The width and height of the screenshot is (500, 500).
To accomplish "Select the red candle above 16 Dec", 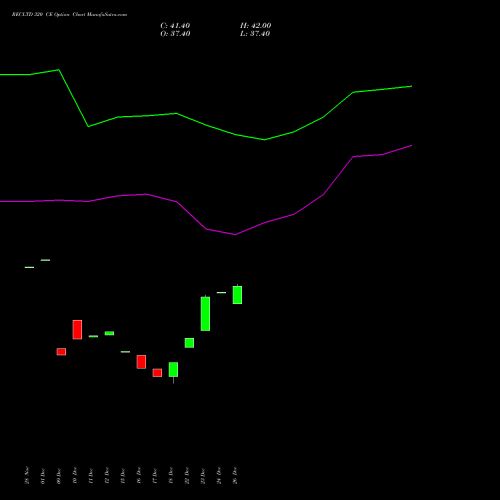I will (x=141, y=362).
